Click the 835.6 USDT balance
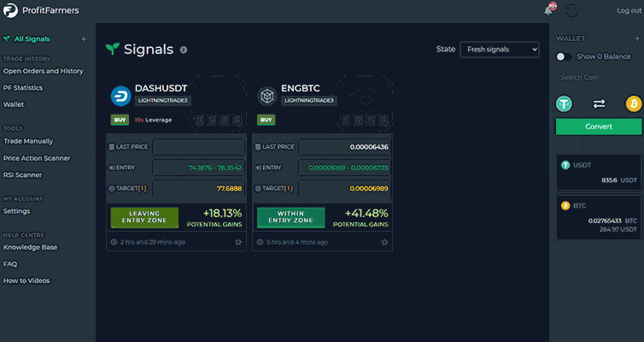 [619, 180]
